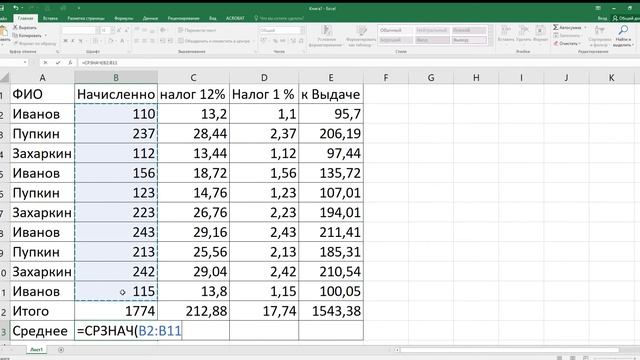Cancel the formula entry with the X icon

45,62
